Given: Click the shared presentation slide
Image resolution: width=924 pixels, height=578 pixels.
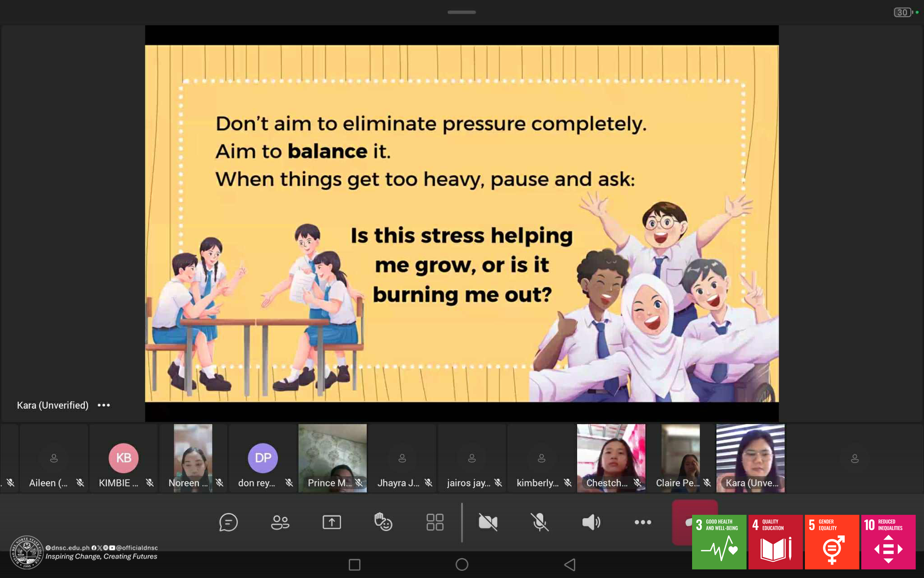Looking at the screenshot, I should (462, 223).
